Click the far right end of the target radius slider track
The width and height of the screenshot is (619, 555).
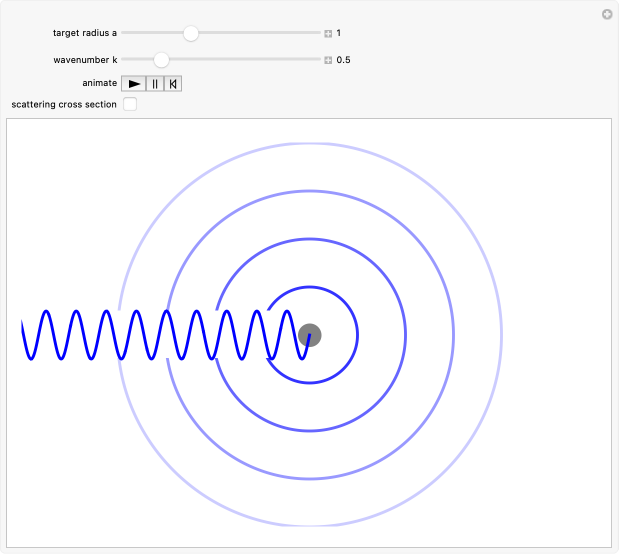[x=317, y=33]
